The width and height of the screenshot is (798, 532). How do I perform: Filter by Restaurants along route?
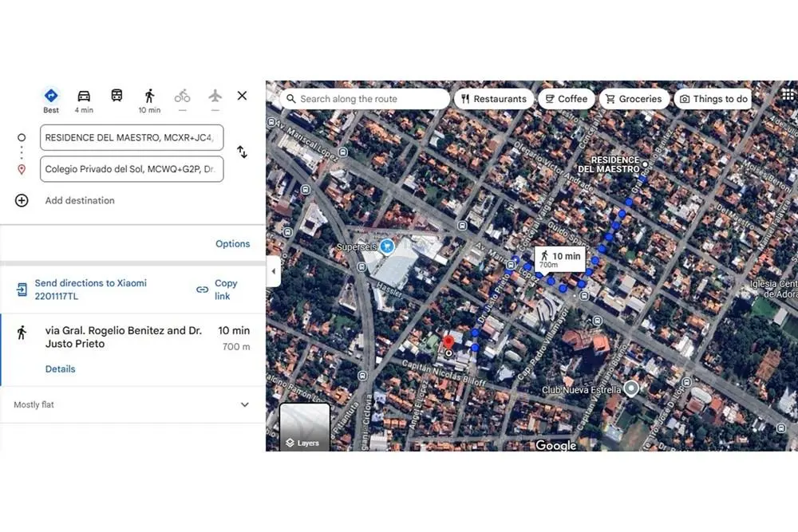point(495,99)
